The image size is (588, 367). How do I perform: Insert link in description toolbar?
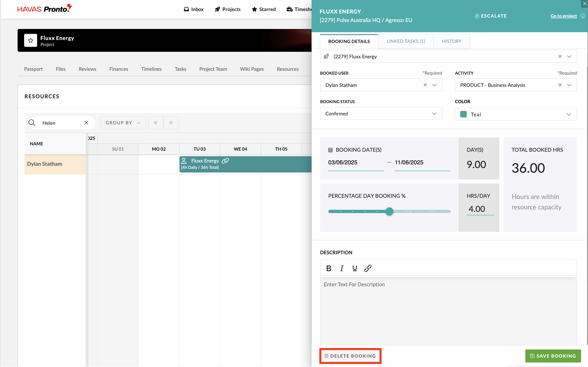[x=368, y=268]
